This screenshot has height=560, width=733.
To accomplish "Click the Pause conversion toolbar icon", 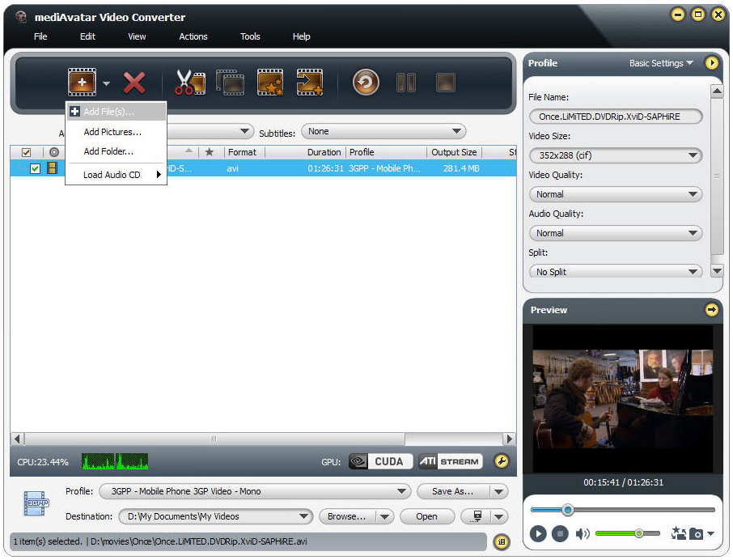I will [406, 83].
